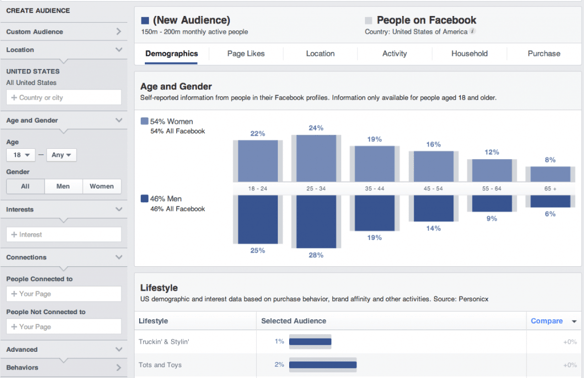Click the gray People on Facebook square

point(368,20)
